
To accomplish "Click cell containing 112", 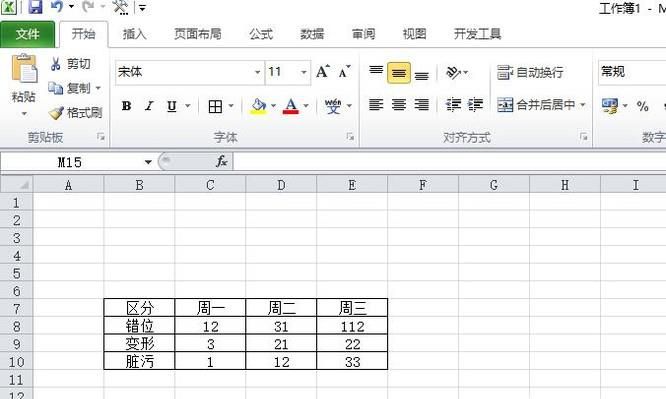I will [352, 326].
